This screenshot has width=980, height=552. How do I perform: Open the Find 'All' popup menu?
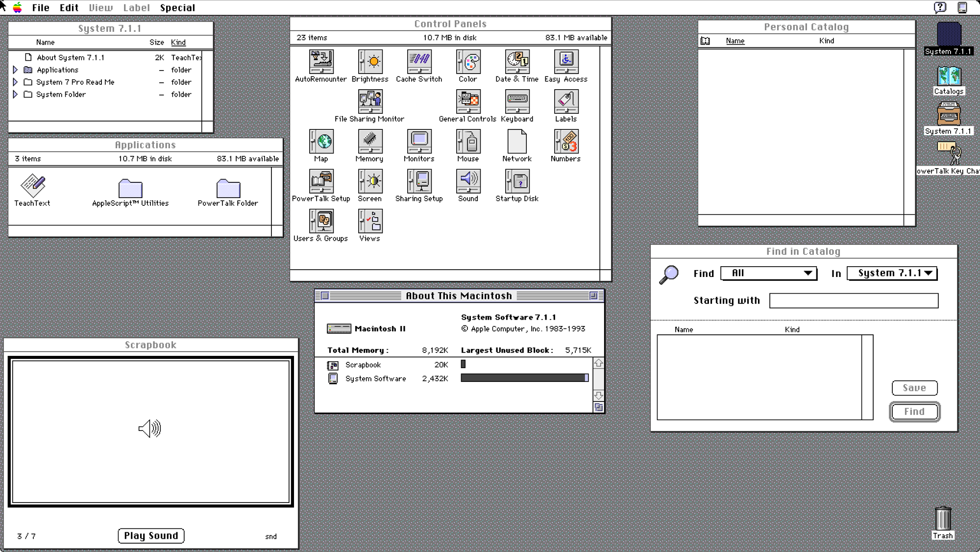769,273
